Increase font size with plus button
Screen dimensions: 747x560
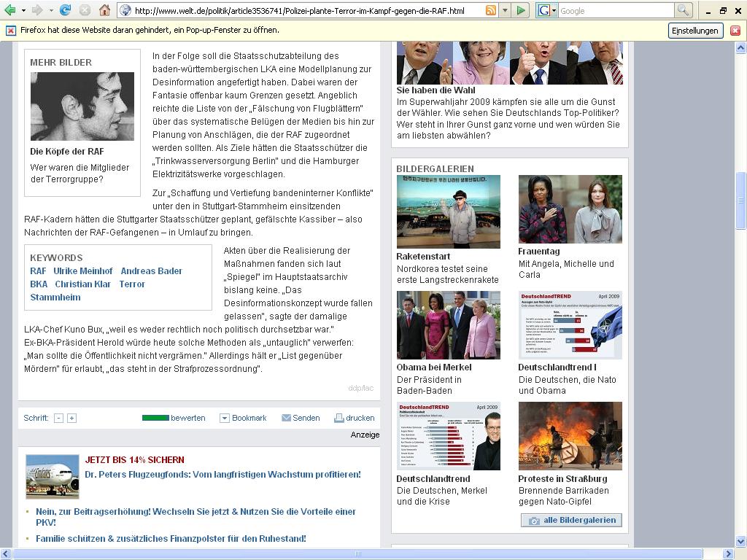72,418
